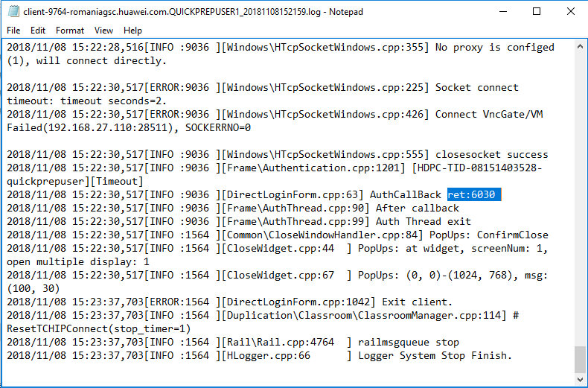
Task: Click the scrollbar up arrow
Action: (x=580, y=46)
